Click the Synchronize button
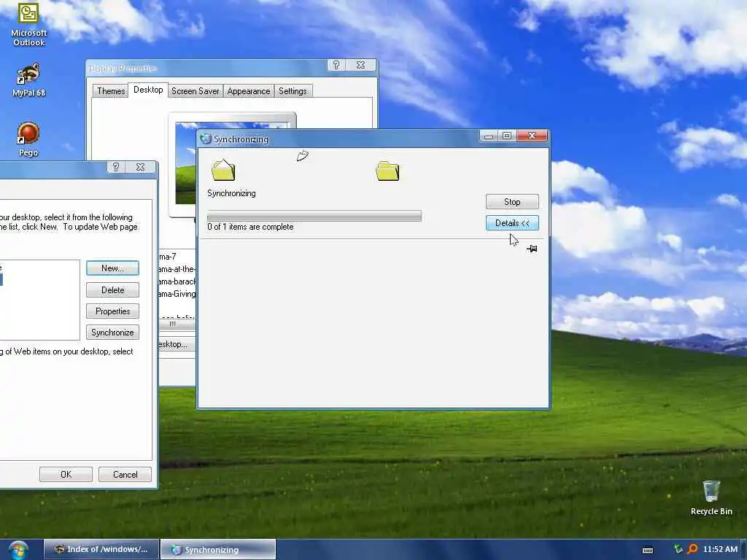Screen dimensions: 747x560 coord(112,332)
